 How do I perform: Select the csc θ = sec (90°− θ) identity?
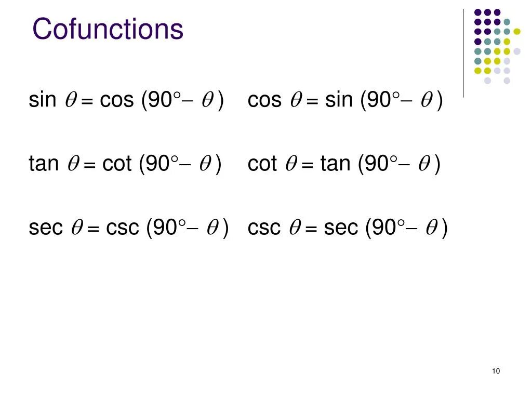click(x=348, y=228)
